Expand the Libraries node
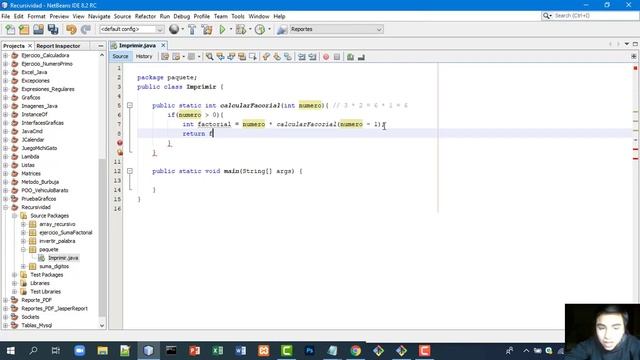Screen dimensions: 640x360 (15, 283)
